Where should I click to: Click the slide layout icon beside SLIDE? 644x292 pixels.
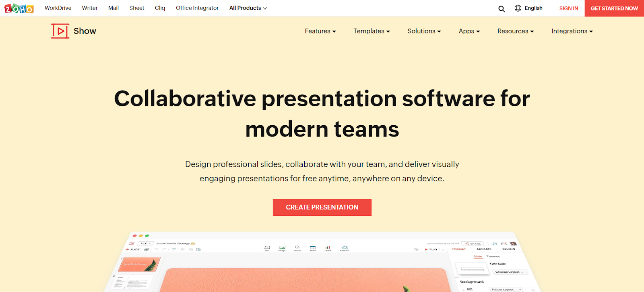click(x=147, y=249)
